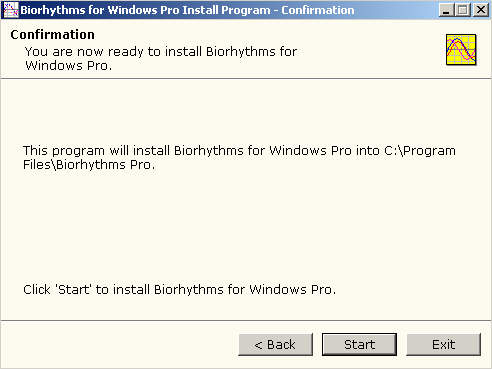Click the Start button to begin installation
This screenshot has width=492, height=369.
pos(359,344)
